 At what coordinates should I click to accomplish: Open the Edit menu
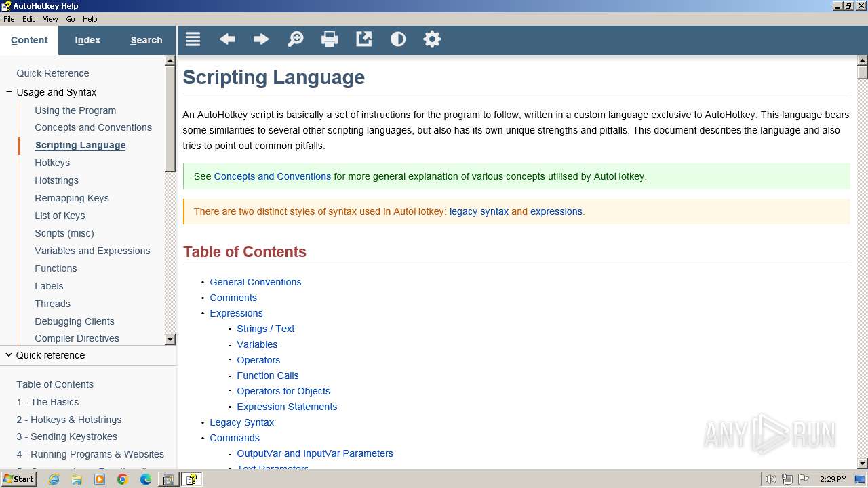coord(28,19)
